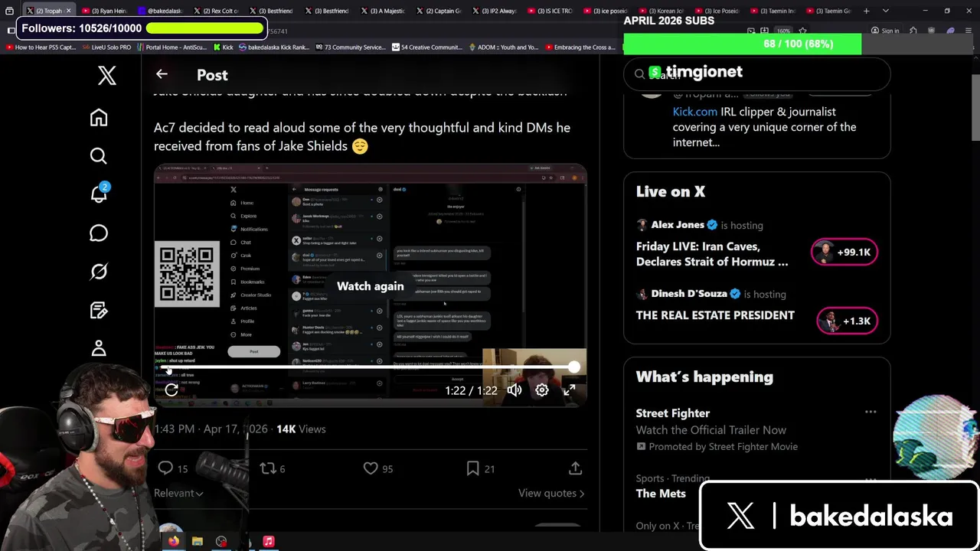Open a new browser tab with plus
This screenshot has width=980, height=551.
point(866,11)
